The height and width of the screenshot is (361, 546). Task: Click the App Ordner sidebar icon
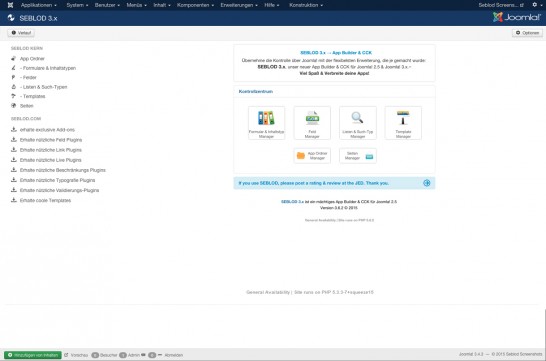[x=14, y=58]
